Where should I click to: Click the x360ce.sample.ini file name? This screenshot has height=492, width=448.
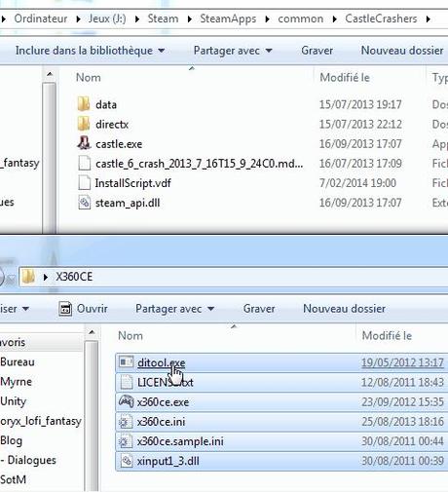click(180, 441)
